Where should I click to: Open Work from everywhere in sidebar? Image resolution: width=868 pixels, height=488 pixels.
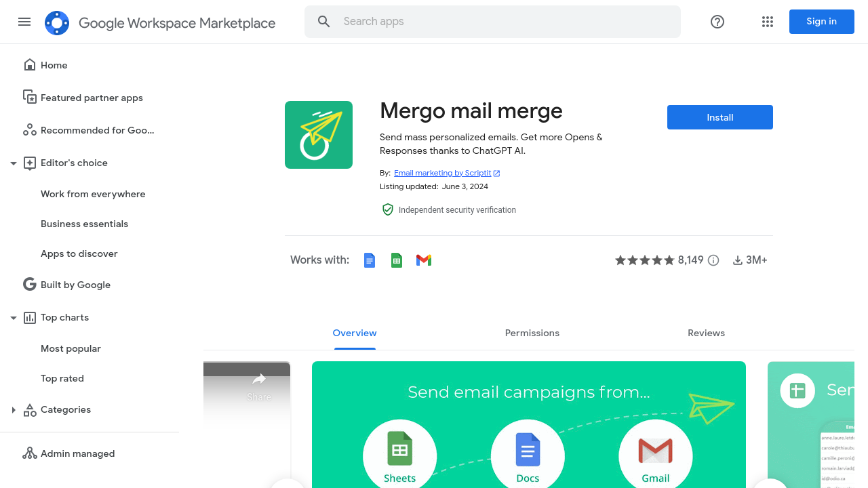[93, 194]
